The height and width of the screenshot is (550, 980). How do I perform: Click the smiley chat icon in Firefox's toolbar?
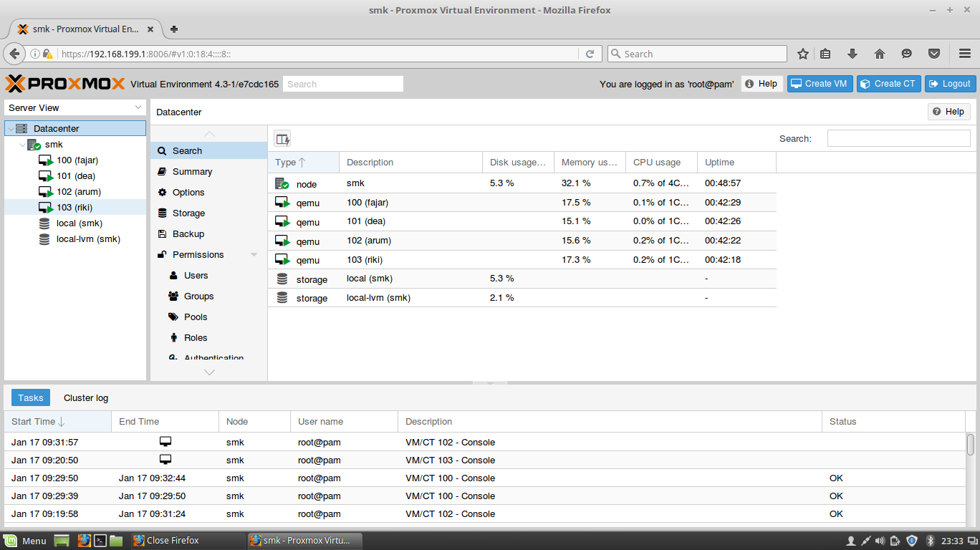(x=907, y=54)
